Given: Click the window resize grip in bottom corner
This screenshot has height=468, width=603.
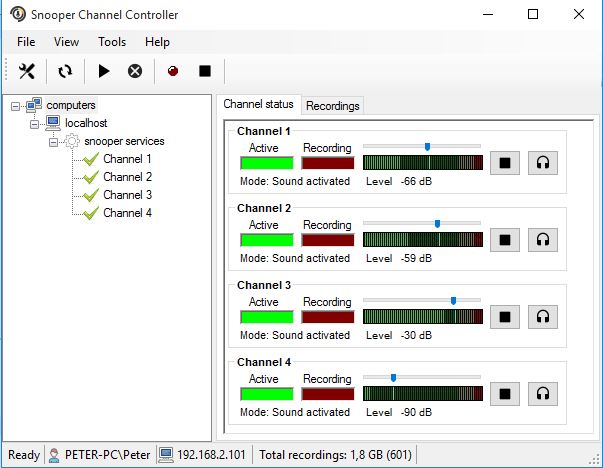Looking at the screenshot, I should click(x=595, y=460).
